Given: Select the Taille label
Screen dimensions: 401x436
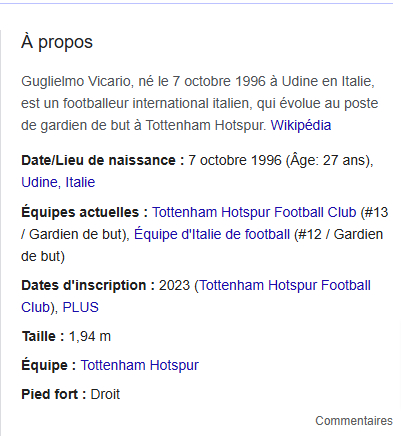Looking at the screenshot, I should [43, 336].
